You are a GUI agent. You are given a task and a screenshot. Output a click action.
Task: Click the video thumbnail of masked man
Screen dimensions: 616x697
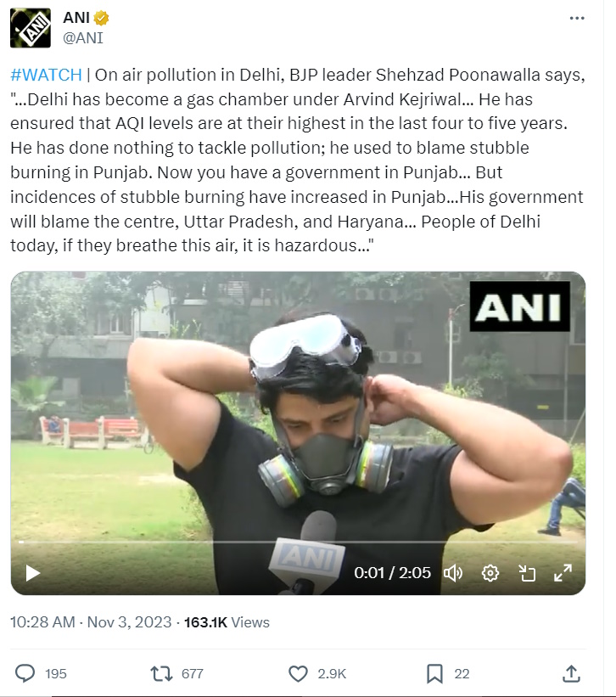click(298, 408)
